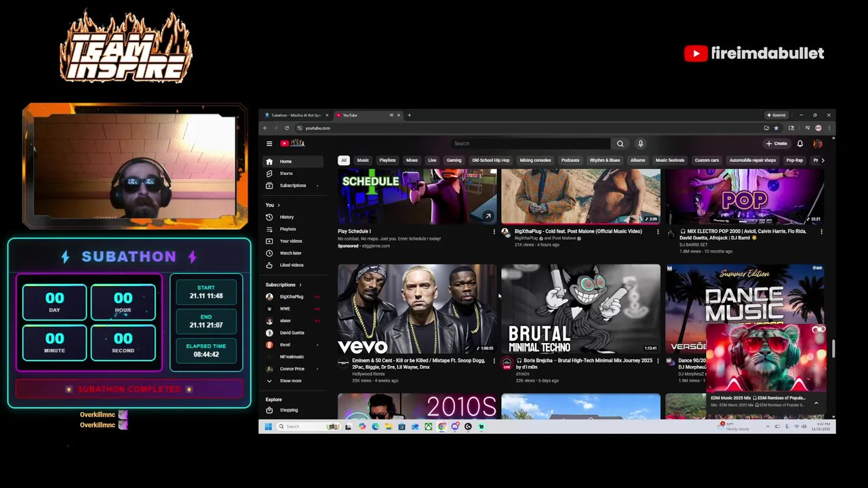Open Liked videos in the sidebar
868x488 pixels.
(x=293, y=265)
